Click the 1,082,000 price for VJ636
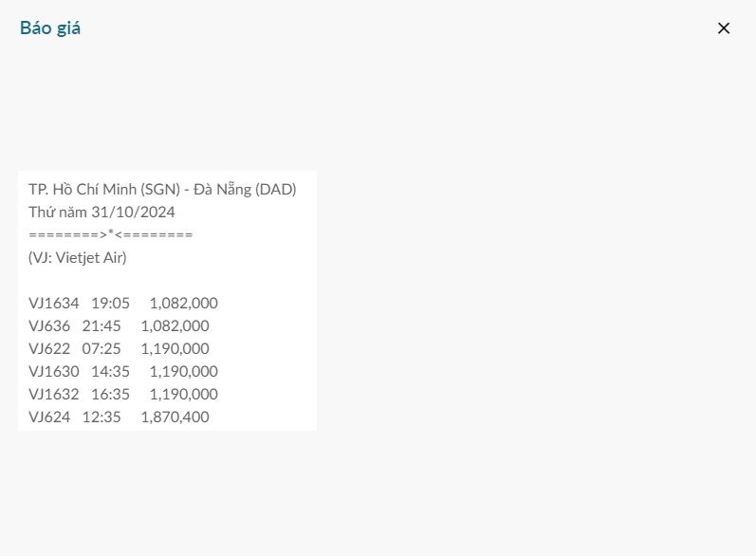The height and width of the screenshot is (556, 756). [175, 325]
